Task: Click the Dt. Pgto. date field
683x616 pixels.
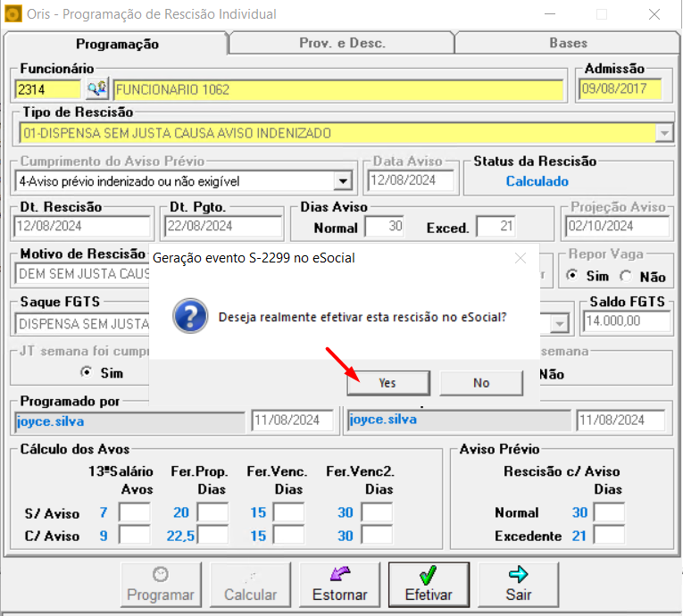Action: pyautogui.click(x=222, y=227)
